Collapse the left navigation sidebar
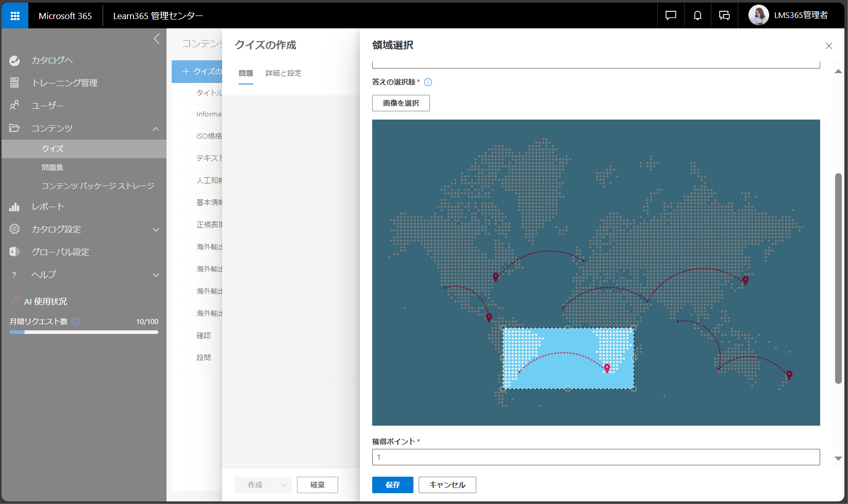 tap(157, 39)
